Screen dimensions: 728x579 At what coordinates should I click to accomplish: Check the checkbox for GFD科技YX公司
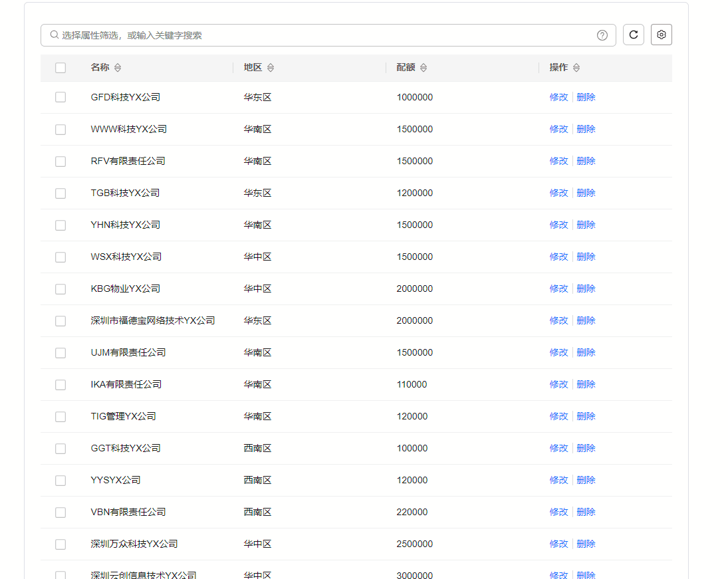[61, 96]
